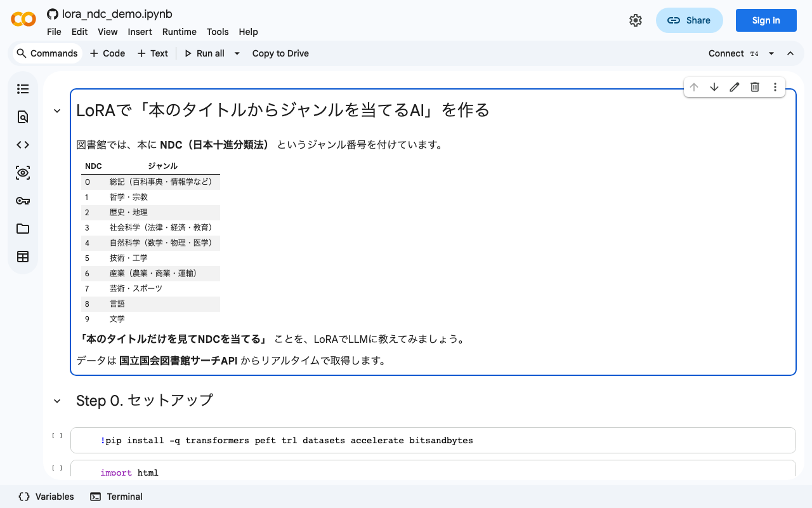Browse files using the folder sidebar icon
This screenshot has width=812, height=508.
(x=23, y=229)
